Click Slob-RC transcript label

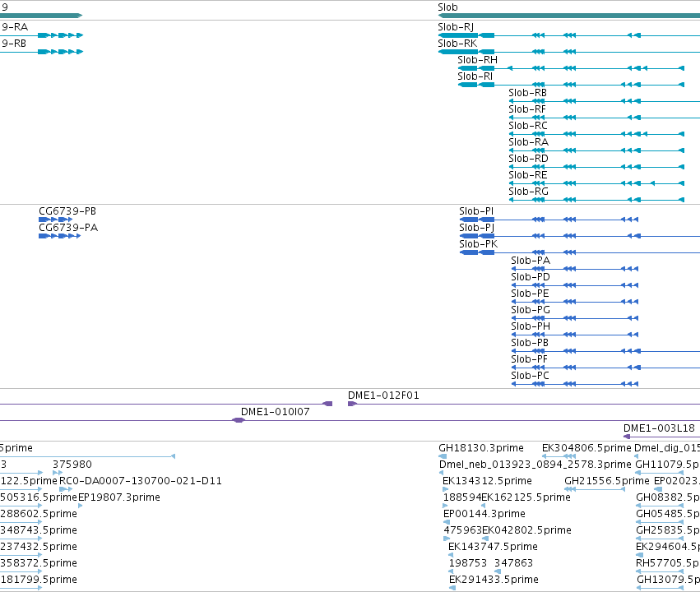(528, 126)
